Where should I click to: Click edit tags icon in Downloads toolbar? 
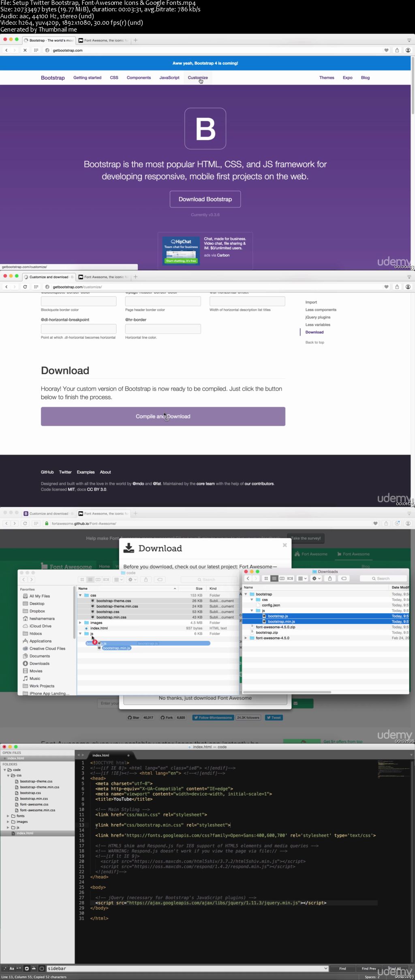click(x=344, y=579)
